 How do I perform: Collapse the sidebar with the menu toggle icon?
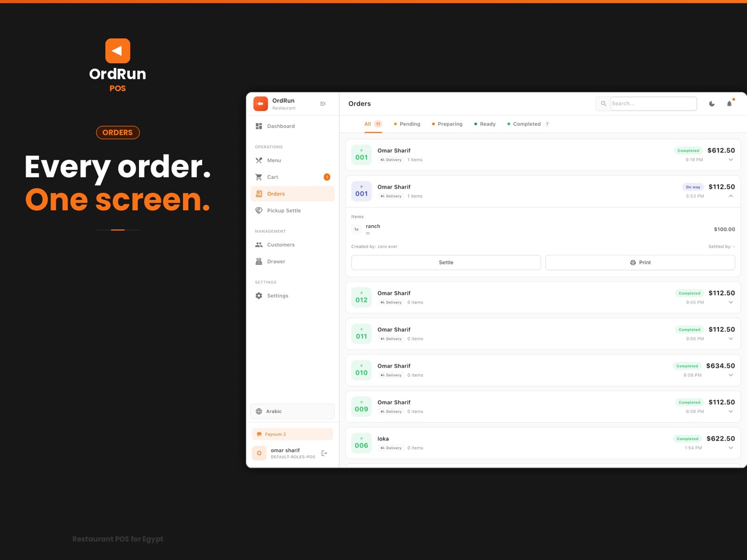(323, 104)
